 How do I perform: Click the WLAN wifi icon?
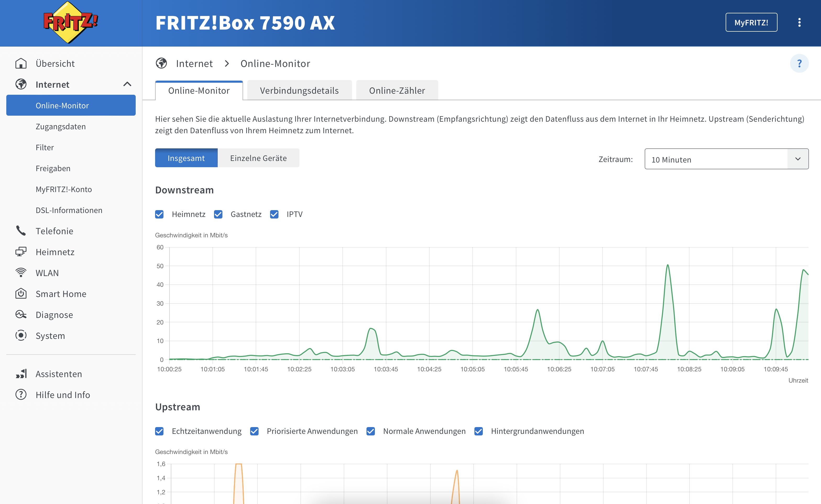coord(21,273)
